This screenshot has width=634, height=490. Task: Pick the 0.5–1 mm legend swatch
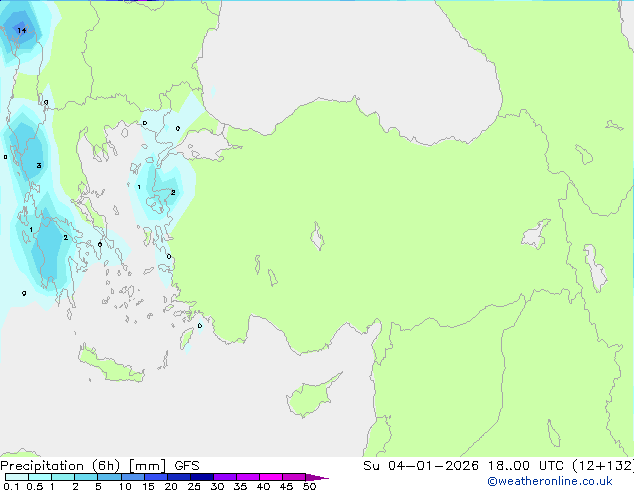[40, 477]
